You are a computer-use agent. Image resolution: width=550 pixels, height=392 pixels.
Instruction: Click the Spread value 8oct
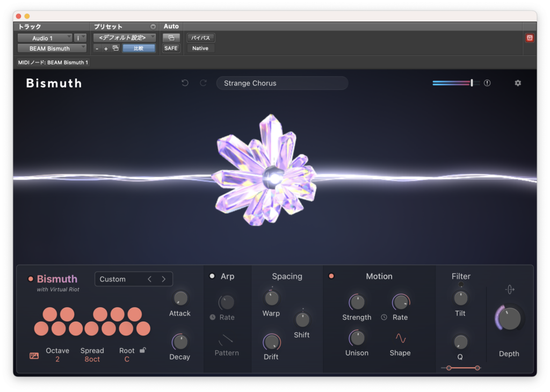(92, 359)
